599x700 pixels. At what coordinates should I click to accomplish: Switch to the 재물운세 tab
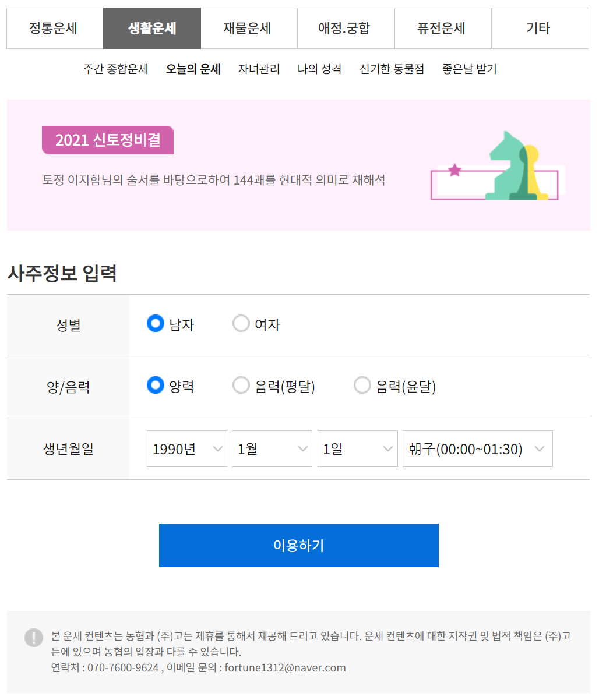tap(249, 28)
